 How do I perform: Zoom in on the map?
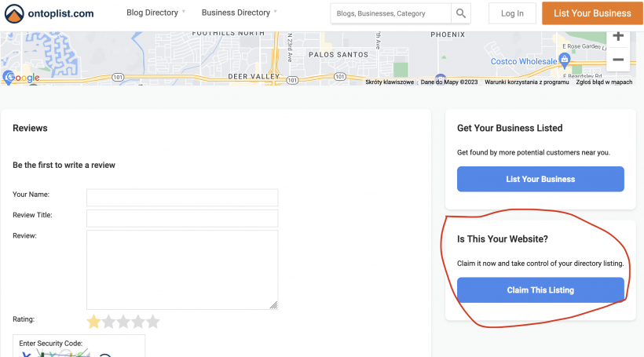tap(618, 36)
